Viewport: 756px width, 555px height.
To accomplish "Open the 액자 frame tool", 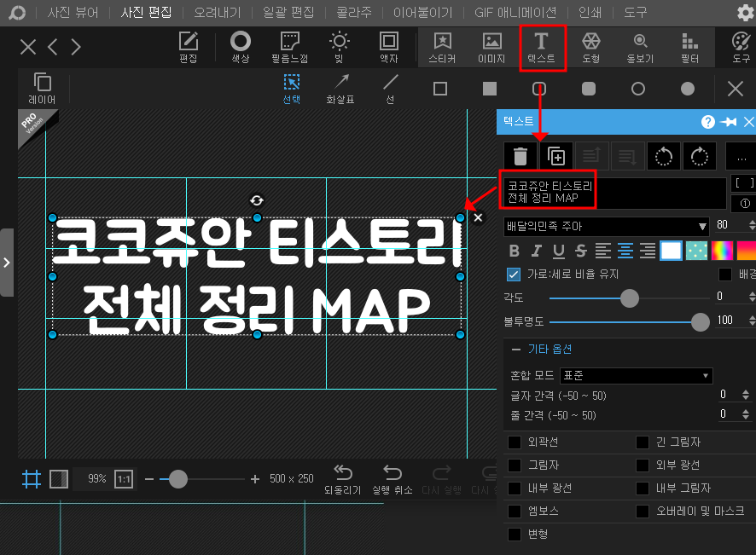I will click(388, 47).
